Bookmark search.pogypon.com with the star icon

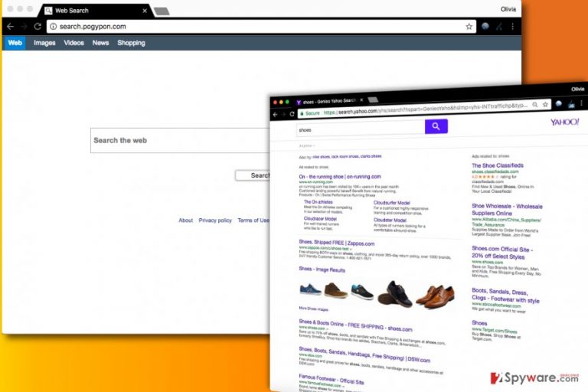click(469, 27)
